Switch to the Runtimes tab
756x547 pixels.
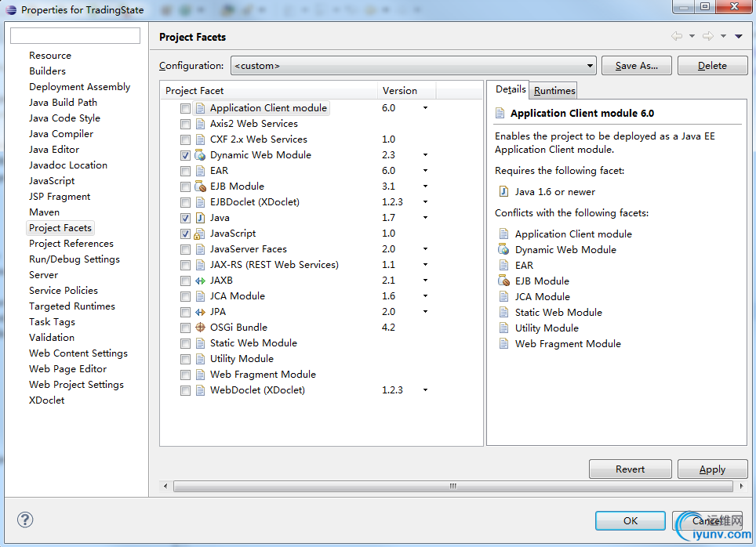pyautogui.click(x=554, y=91)
